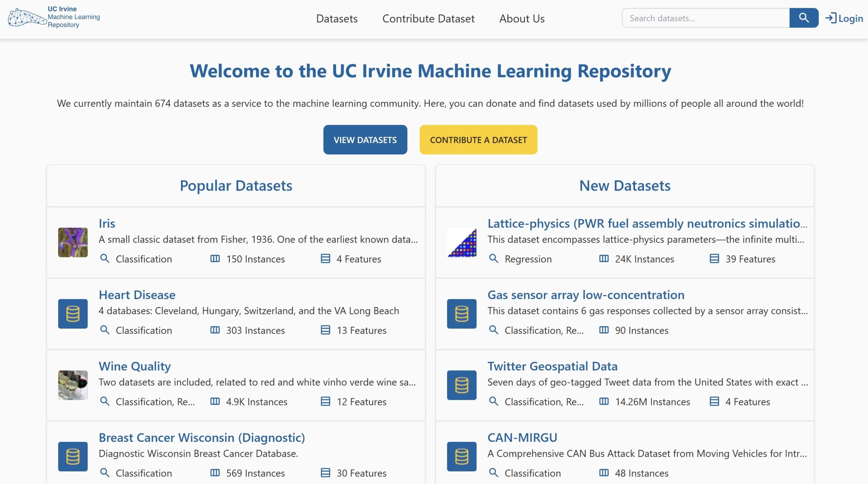The image size is (868, 484).
Task: Click the features icon beside 13 Features
Action: point(325,330)
